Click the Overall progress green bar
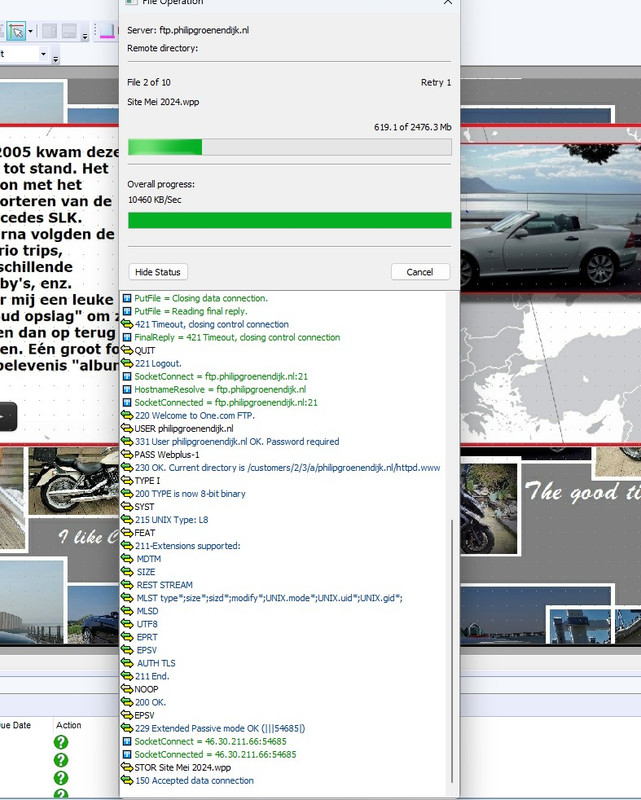 pos(289,220)
